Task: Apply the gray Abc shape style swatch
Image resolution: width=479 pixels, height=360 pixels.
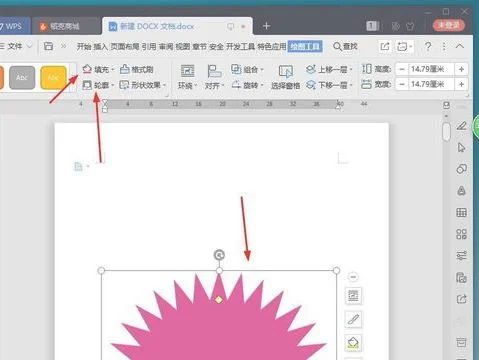Action: pyautogui.click(x=22, y=78)
